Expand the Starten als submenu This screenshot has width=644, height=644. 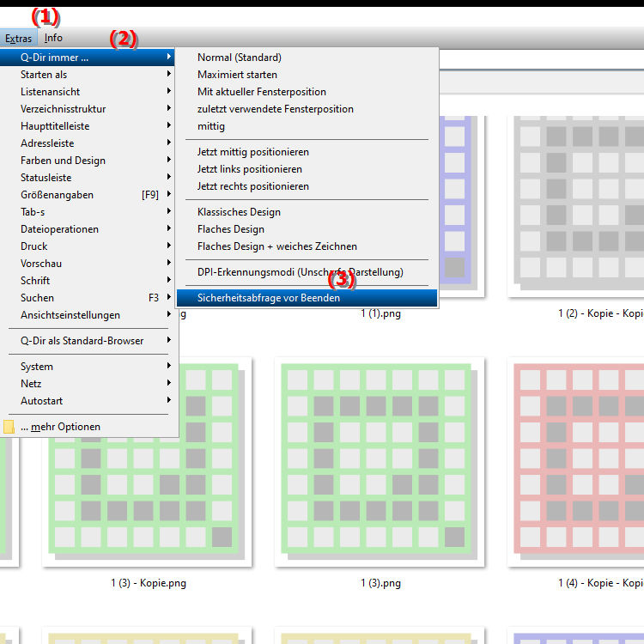[87, 75]
